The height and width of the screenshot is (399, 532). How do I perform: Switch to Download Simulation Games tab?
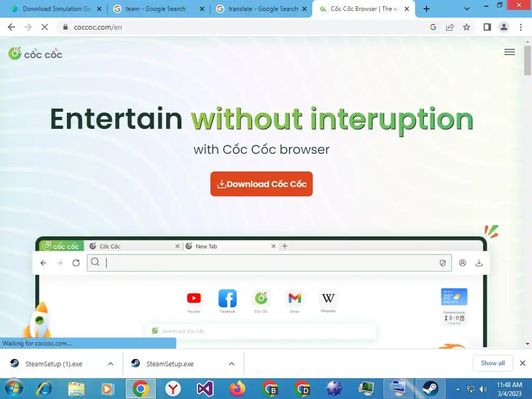pyautogui.click(x=56, y=9)
